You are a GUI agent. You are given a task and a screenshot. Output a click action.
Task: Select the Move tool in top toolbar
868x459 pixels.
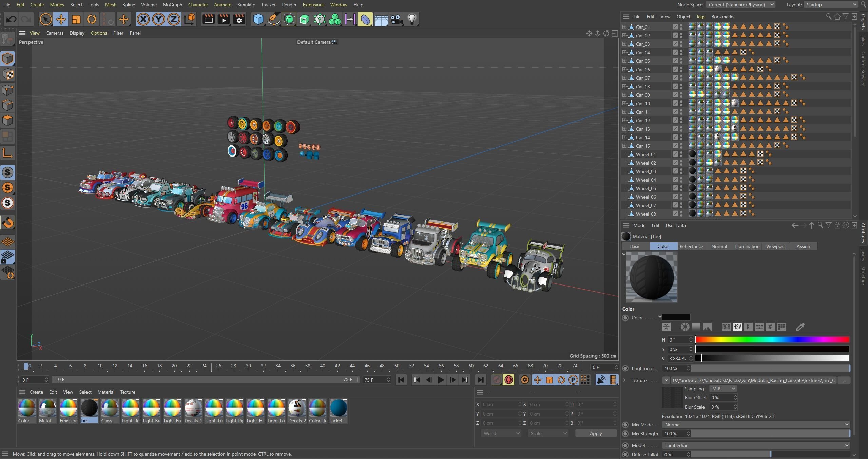61,19
